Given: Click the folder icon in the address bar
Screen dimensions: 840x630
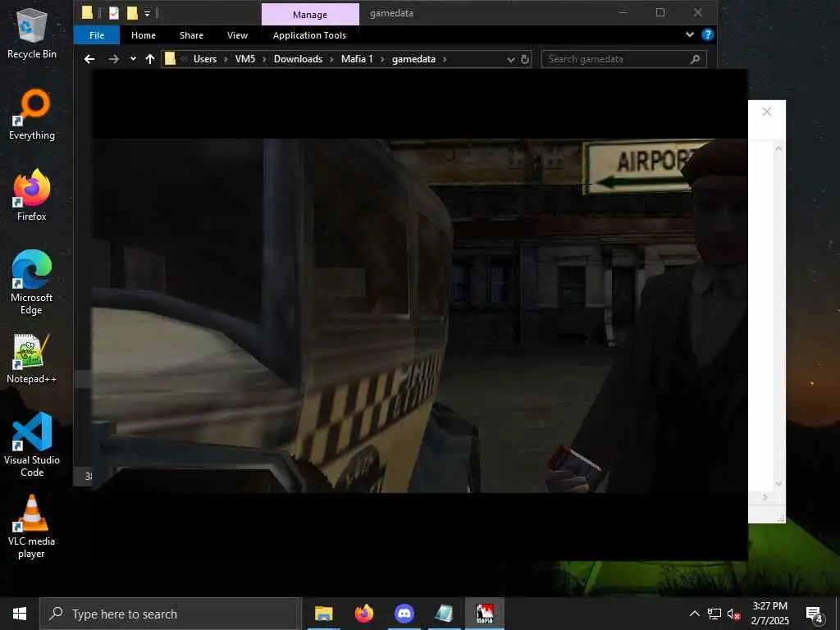Looking at the screenshot, I should click(170, 59).
